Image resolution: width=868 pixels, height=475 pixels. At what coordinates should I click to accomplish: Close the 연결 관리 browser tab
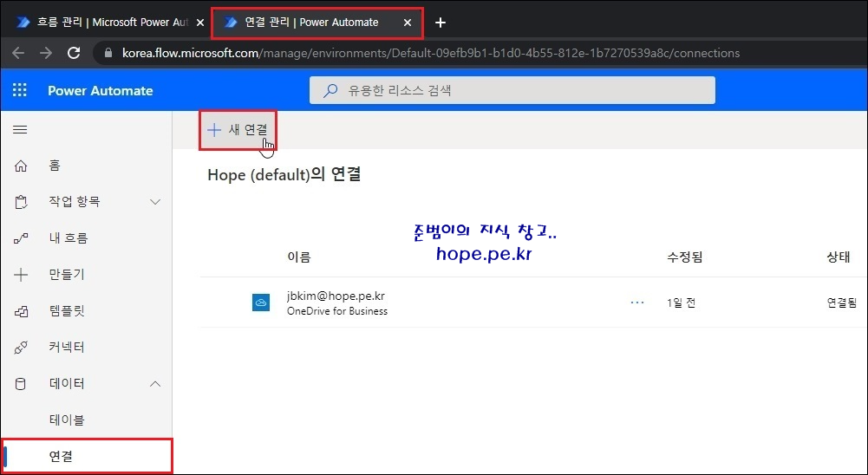[x=408, y=23]
